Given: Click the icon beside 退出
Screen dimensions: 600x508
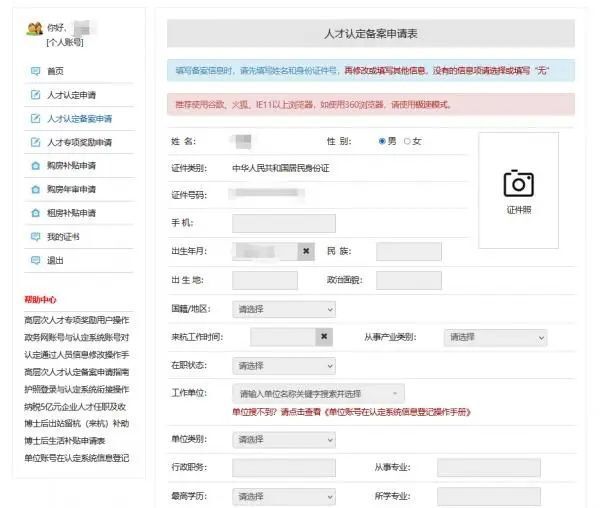Looking at the screenshot, I should pyautogui.click(x=35, y=261).
